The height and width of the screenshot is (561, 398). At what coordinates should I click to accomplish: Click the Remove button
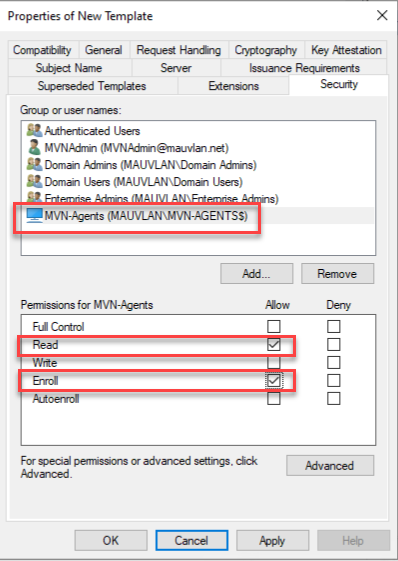pyautogui.click(x=338, y=274)
